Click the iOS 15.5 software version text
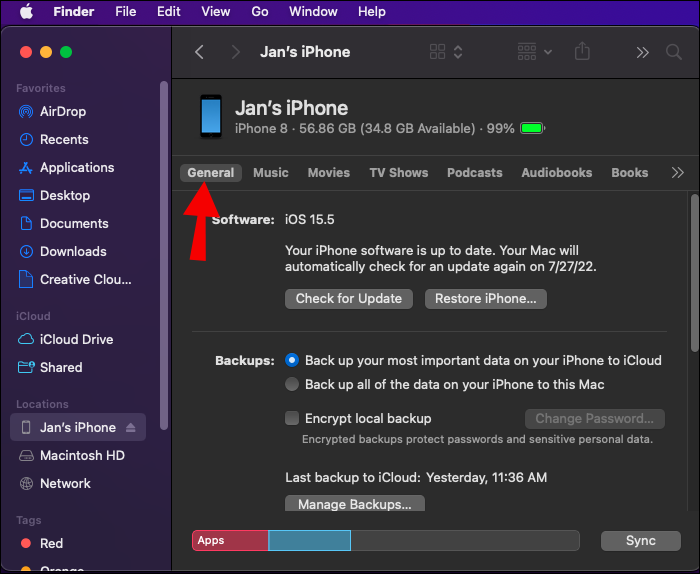Screen dimensions: 700x574 point(309,220)
